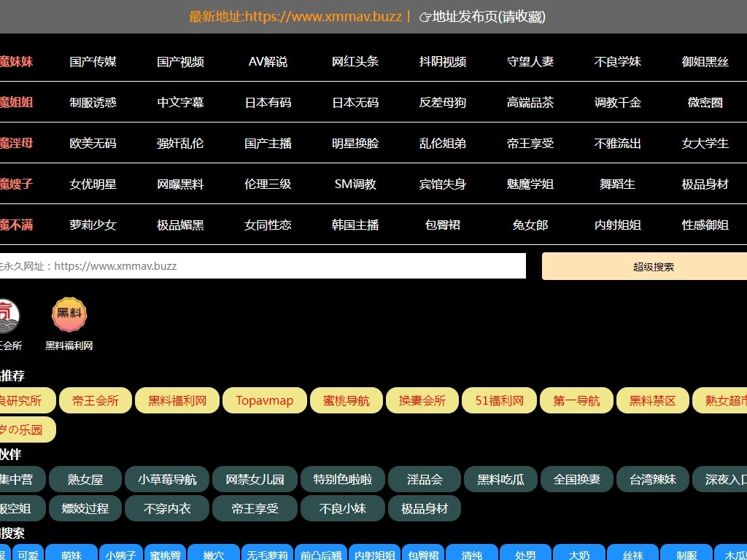747x560 pixels.
Task: Select the 舞蹈生 category
Action: pyautogui.click(x=618, y=184)
